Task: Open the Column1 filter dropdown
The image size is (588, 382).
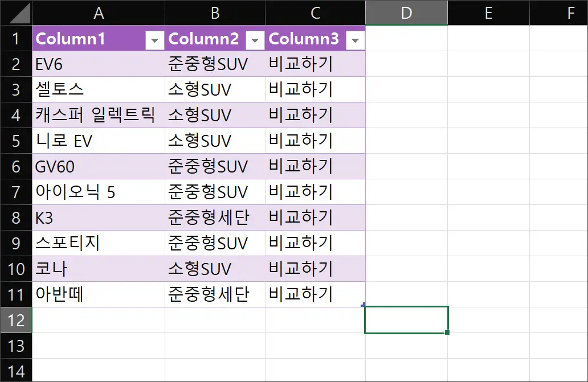Action: 154,40
